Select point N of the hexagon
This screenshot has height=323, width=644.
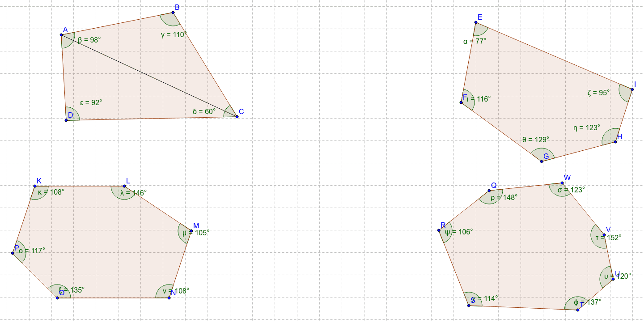click(169, 297)
